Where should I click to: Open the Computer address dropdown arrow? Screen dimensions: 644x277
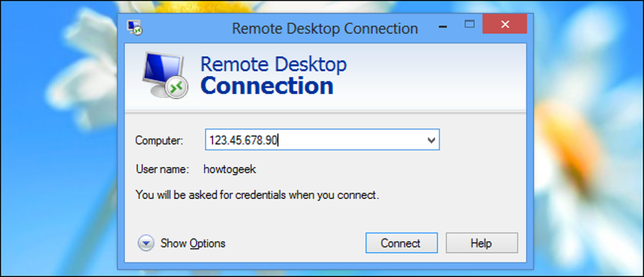[431, 140]
